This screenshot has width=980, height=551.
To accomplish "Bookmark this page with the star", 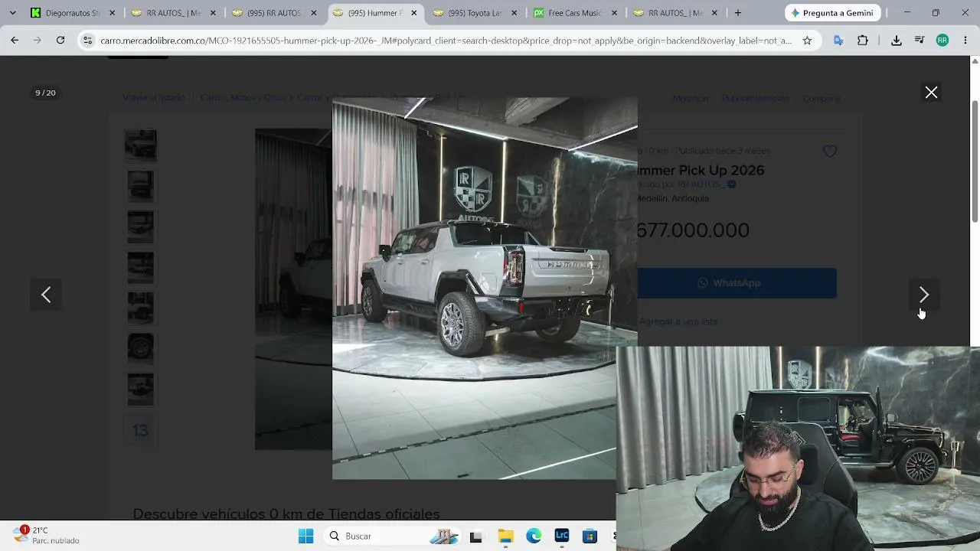I will [x=807, y=41].
